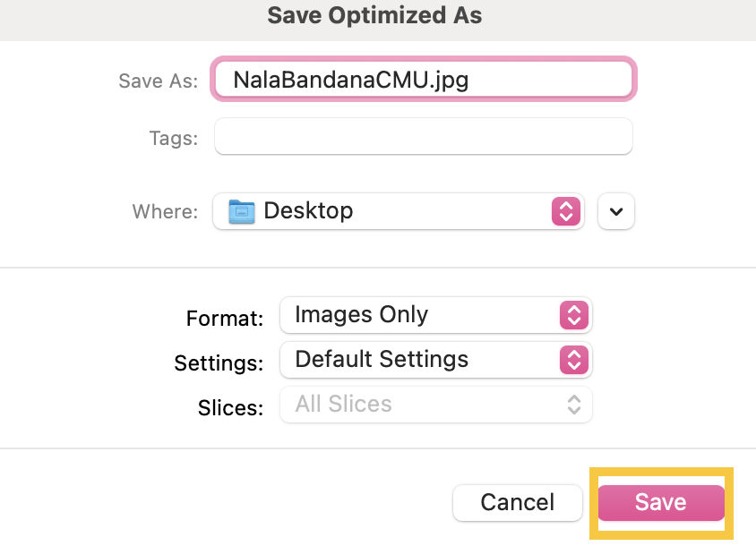The image size is (756, 546).
Task: Click pink up-down arrows on Settings popup
Action: 573,360
